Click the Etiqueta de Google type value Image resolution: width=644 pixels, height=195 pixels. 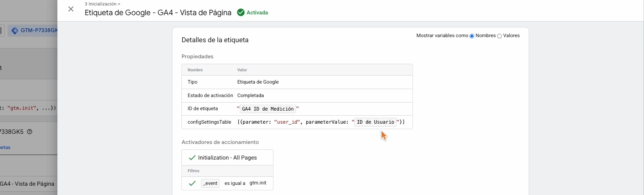(258, 82)
